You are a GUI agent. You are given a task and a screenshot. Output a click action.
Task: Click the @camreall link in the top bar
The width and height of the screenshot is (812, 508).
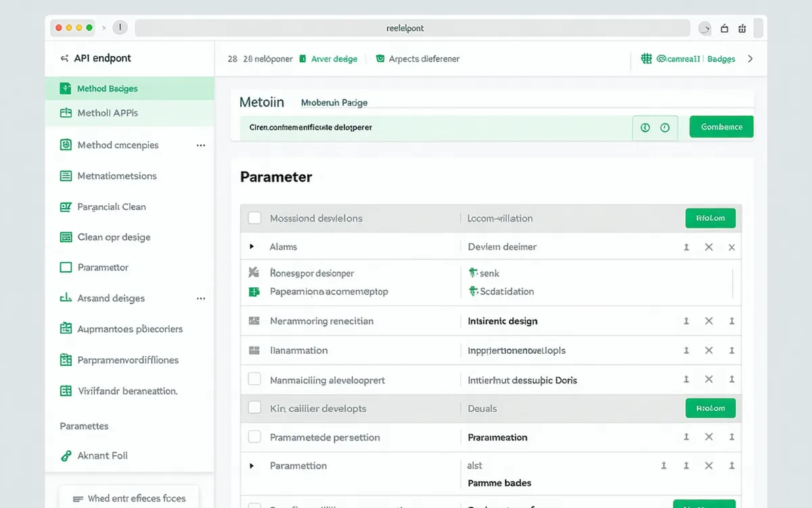pos(679,59)
